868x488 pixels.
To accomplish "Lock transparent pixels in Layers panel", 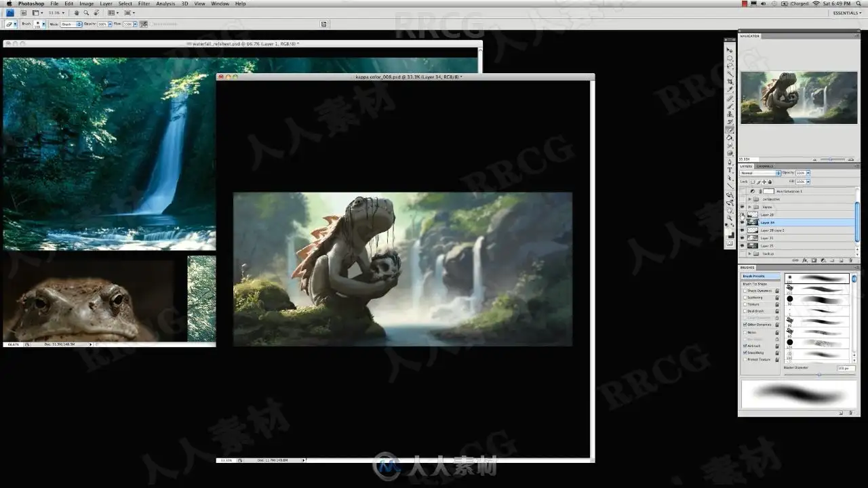I will [753, 182].
